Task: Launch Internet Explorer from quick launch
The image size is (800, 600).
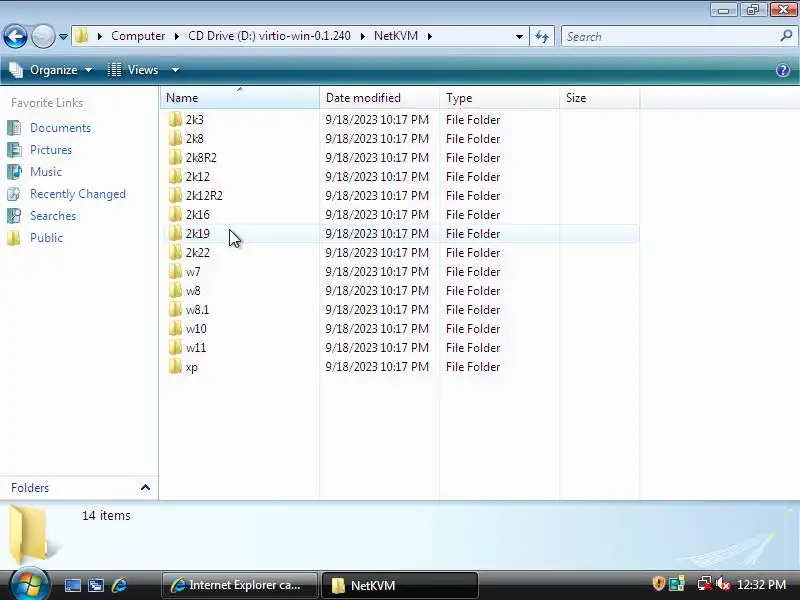Action: 119,585
